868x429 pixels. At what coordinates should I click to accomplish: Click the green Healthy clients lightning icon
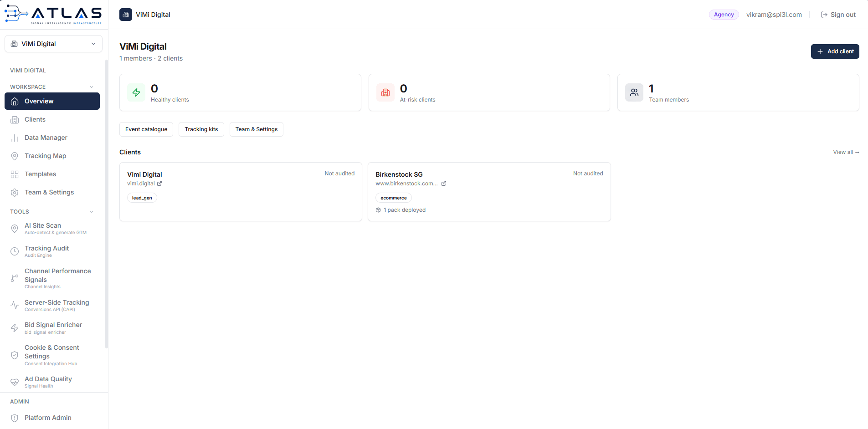coord(136,92)
